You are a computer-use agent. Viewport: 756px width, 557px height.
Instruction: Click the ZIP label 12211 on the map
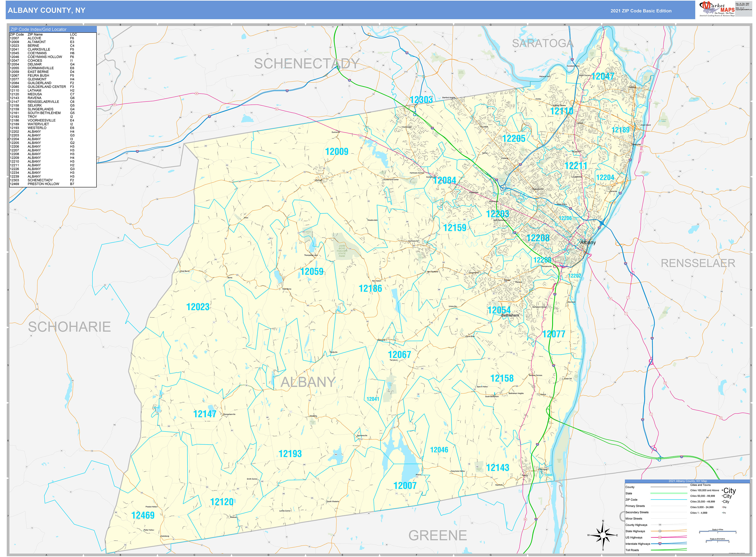pyautogui.click(x=576, y=166)
